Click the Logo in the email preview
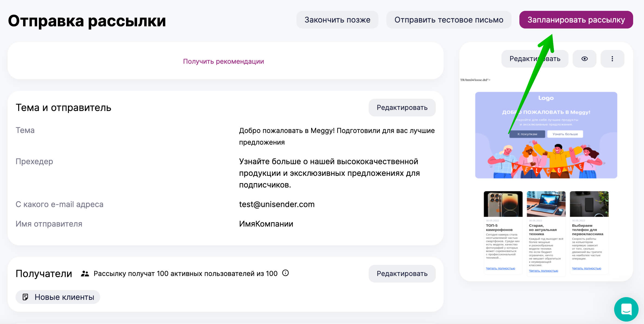644x324 pixels. pyautogui.click(x=546, y=98)
